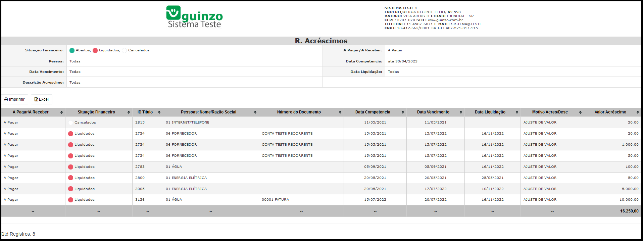Sort by Data Liquidação column arrows
The width and height of the screenshot is (644, 242).
[517, 112]
